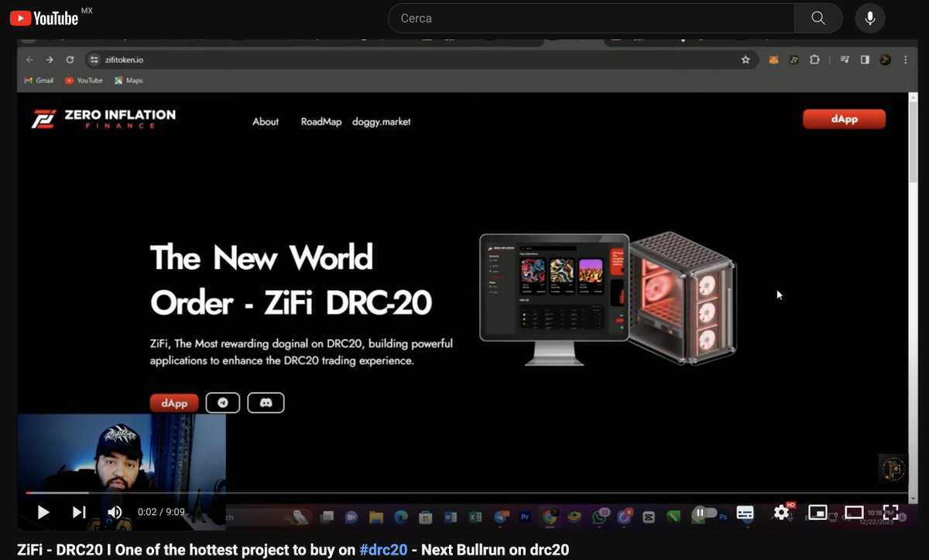Click the YouTube logo to go home

click(44, 18)
